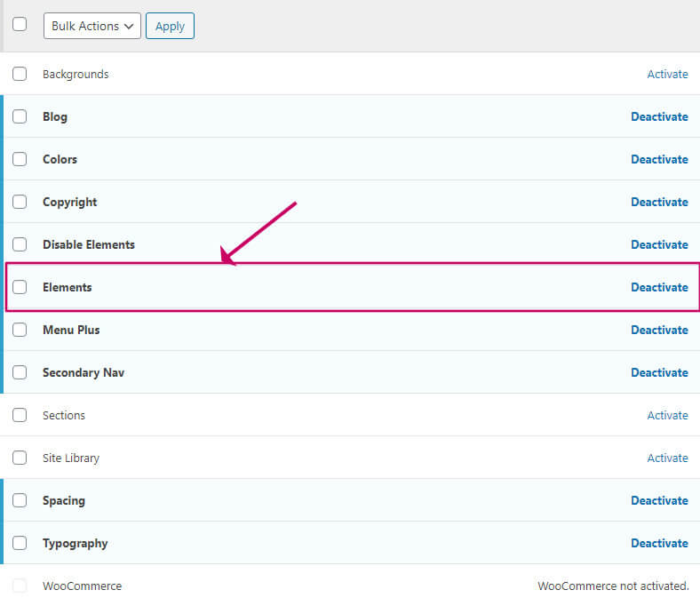Check the Site Library module checkbox

(20, 458)
